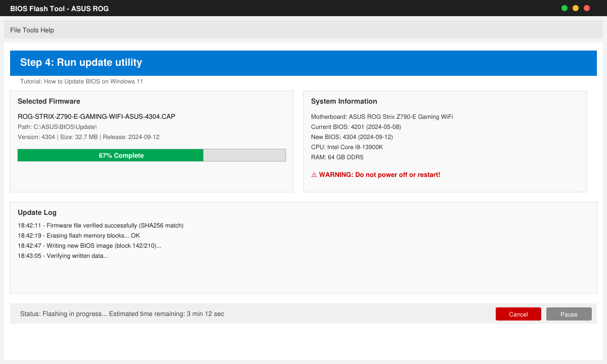607x364 pixels.
Task: Click the Update Log heading
Action: 37,212
